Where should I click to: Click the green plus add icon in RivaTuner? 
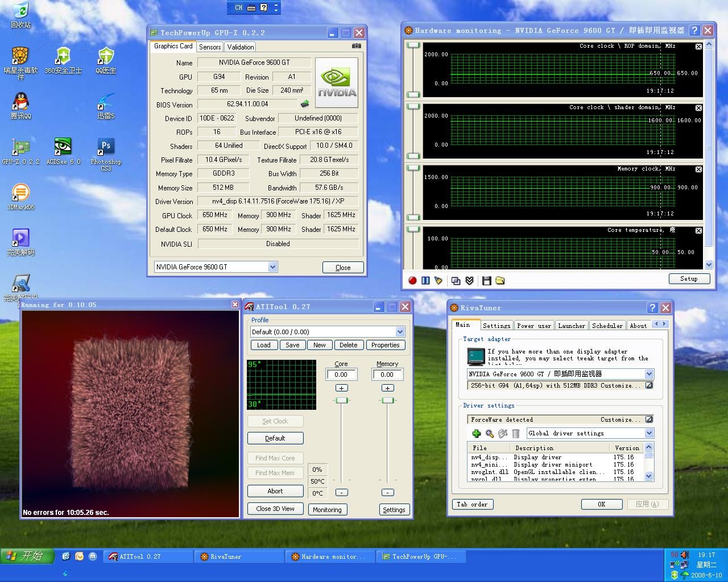(477, 434)
